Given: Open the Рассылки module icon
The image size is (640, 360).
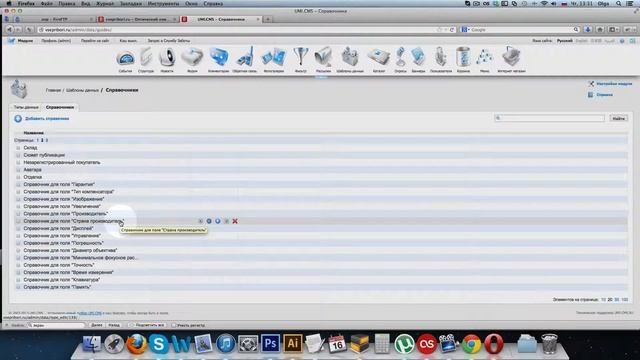Looking at the screenshot, I should tap(323, 57).
